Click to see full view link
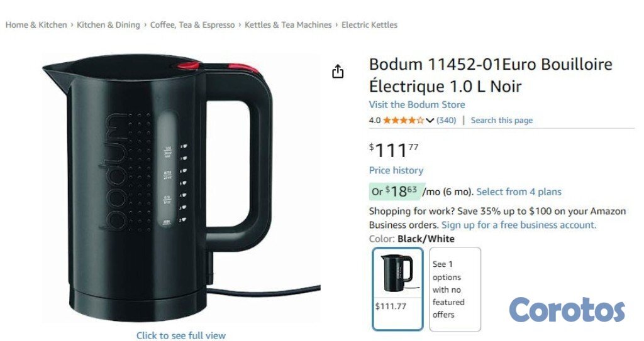 click(x=180, y=335)
